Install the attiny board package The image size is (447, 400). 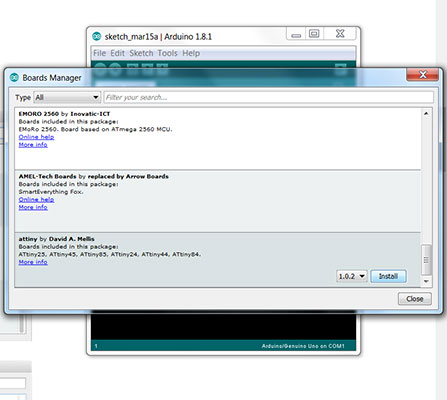[388, 276]
